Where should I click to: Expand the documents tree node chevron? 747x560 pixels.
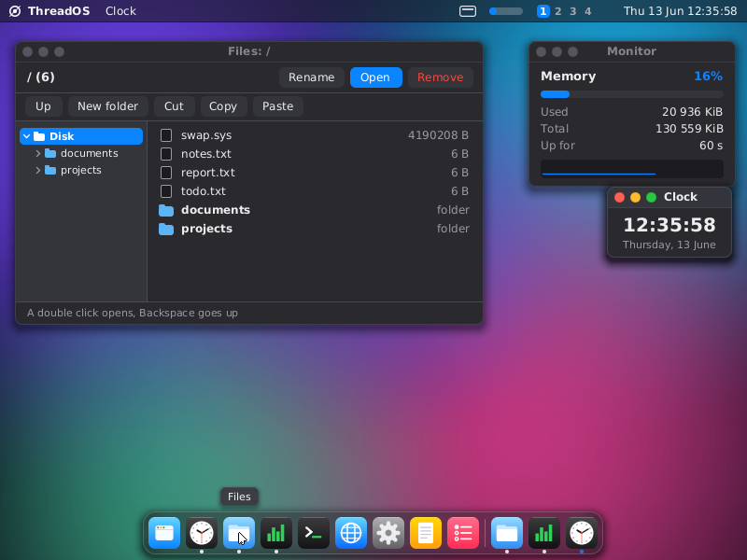[38, 153]
